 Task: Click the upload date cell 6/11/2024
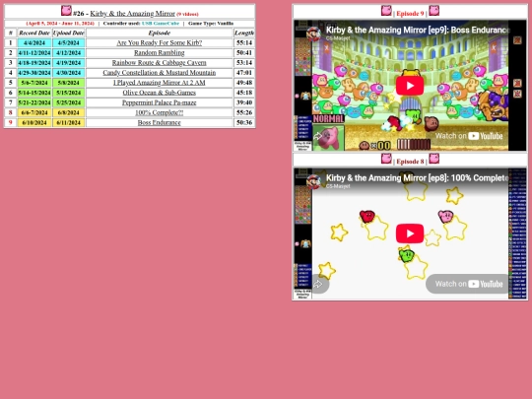tap(69, 122)
